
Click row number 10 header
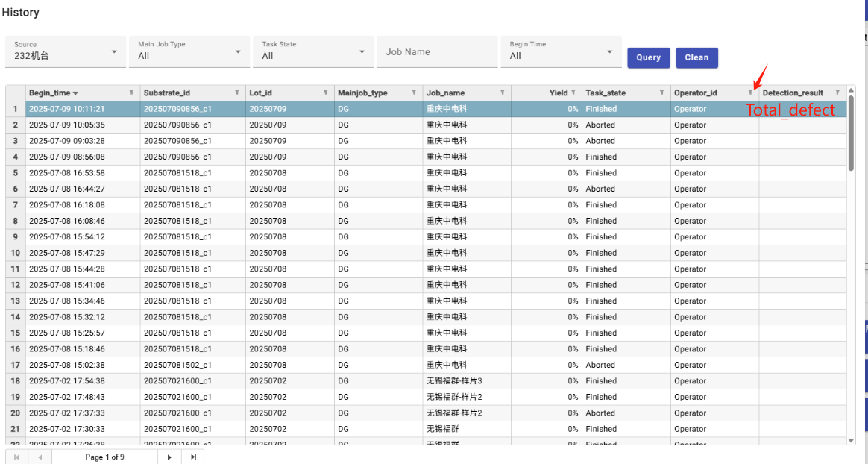[x=16, y=253]
